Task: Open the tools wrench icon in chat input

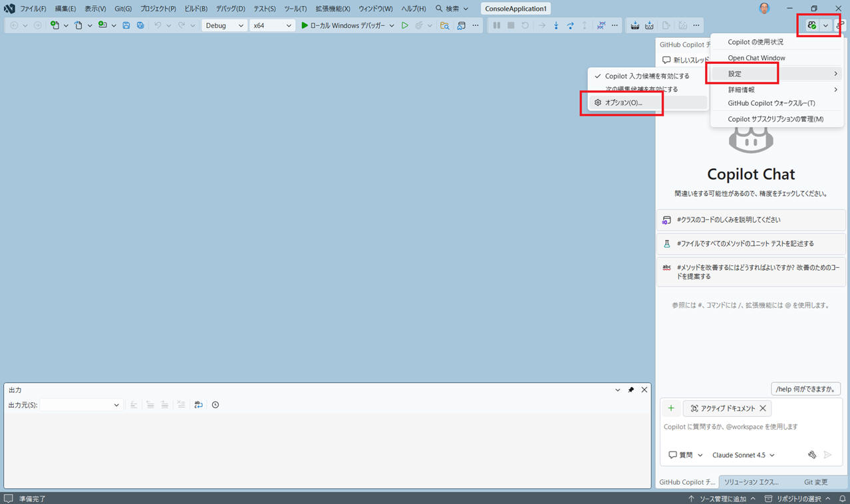Action: pyautogui.click(x=811, y=454)
